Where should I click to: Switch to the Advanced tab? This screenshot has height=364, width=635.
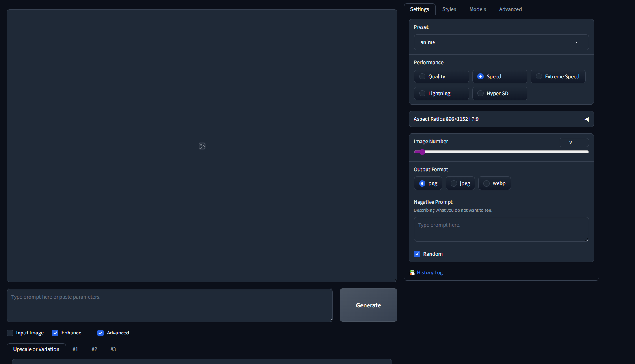[x=511, y=9]
